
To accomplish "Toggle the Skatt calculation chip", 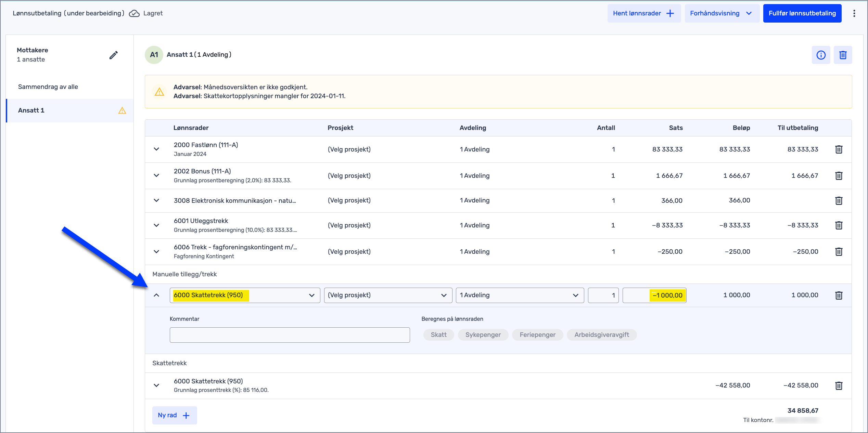I will point(438,335).
